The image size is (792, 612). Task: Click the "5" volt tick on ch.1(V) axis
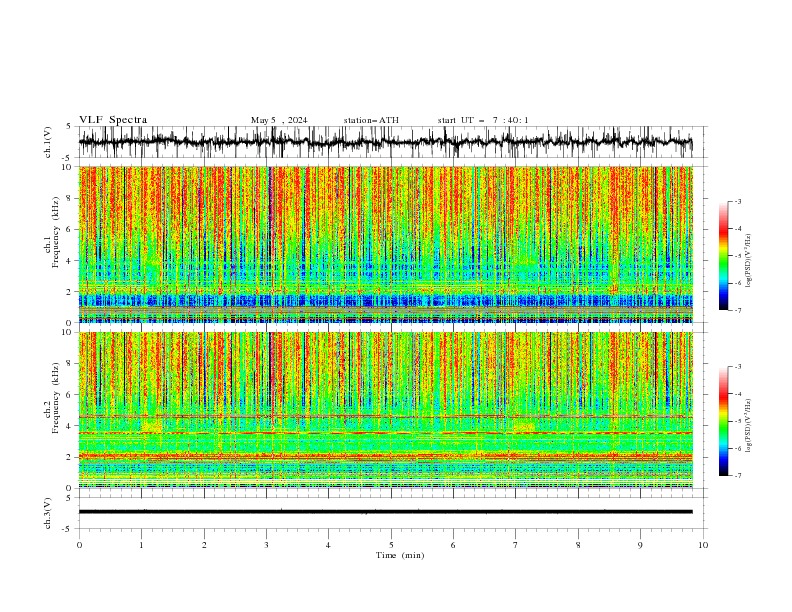[x=70, y=126]
